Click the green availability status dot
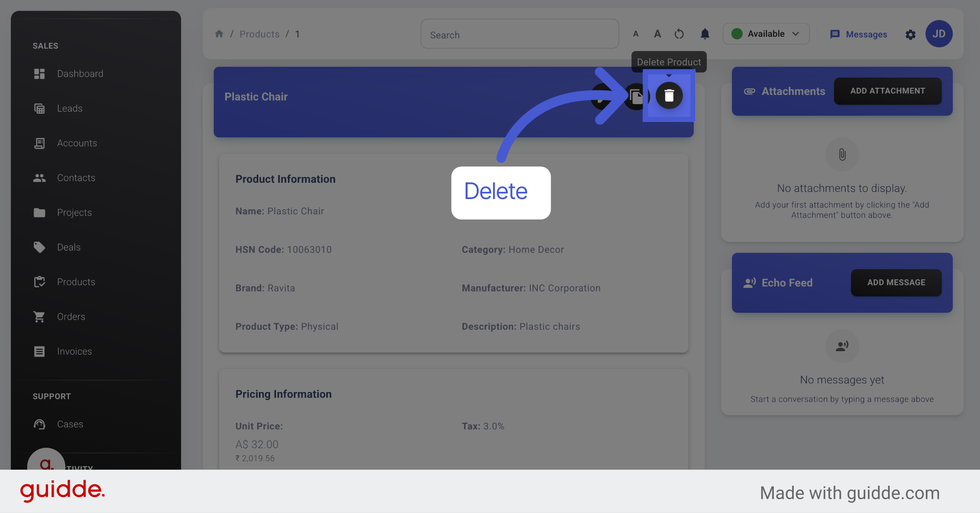 click(737, 33)
